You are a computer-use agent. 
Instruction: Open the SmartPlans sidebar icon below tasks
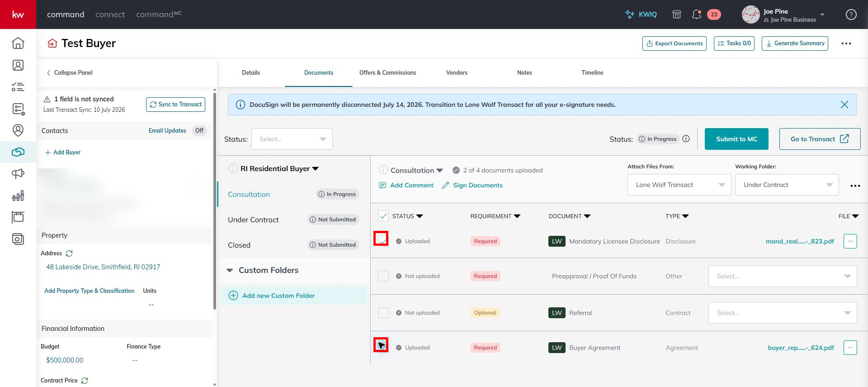(18, 109)
